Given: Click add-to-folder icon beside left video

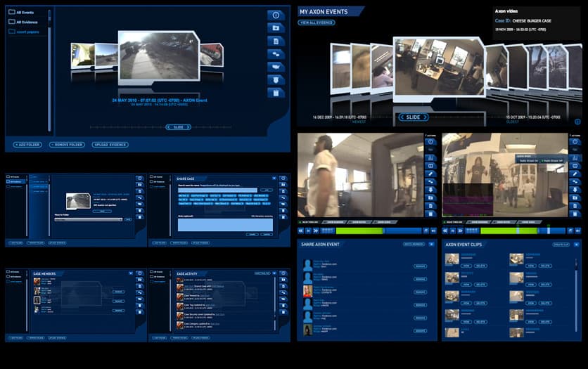Looking at the screenshot, I should pyautogui.click(x=430, y=198).
